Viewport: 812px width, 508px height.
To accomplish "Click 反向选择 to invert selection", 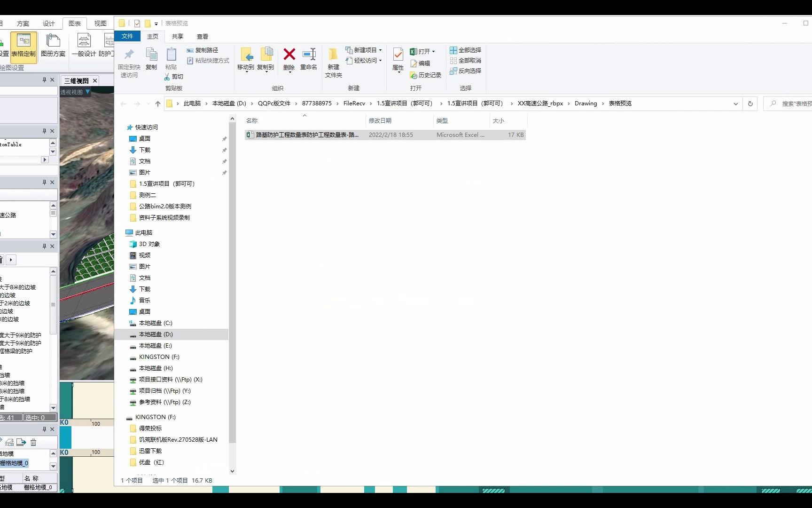I will tap(466, 71).
